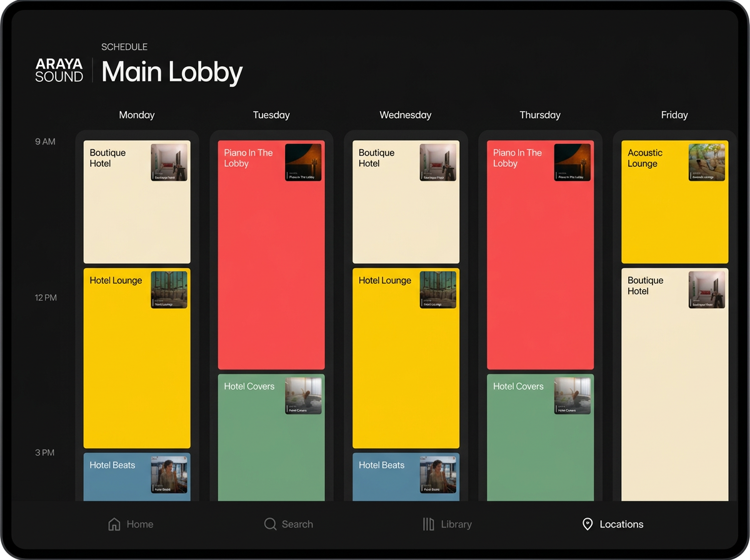This screenshot has height=560, width=750.
Task: Open Tuesday's Piano In The Lobby thumbnail
Action: tap(303, 162)
